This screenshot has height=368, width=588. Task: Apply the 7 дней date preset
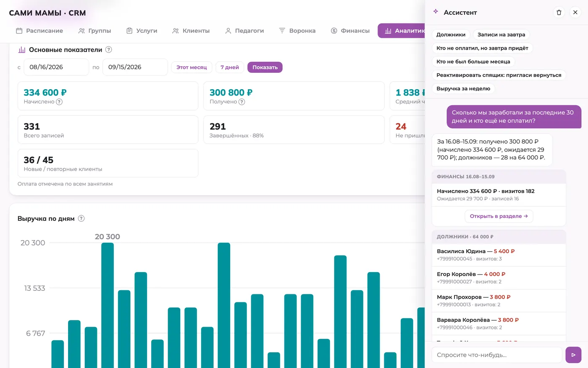pos(230,67)
